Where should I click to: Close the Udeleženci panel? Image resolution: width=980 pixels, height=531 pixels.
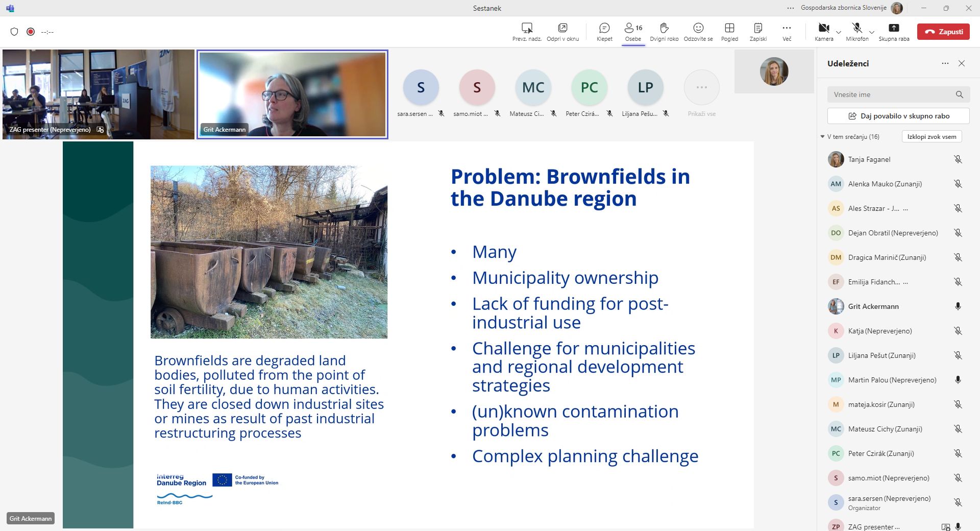(962, 63)
